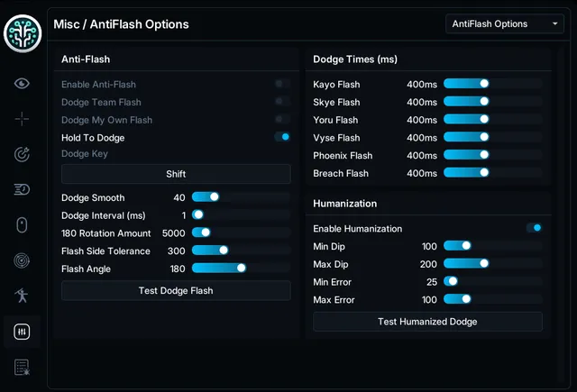Open the mouse settings sidebar icon
Image resolution: width=577 pixels, height=392 pixels.
pyautogui.click(x=22, y=225)
